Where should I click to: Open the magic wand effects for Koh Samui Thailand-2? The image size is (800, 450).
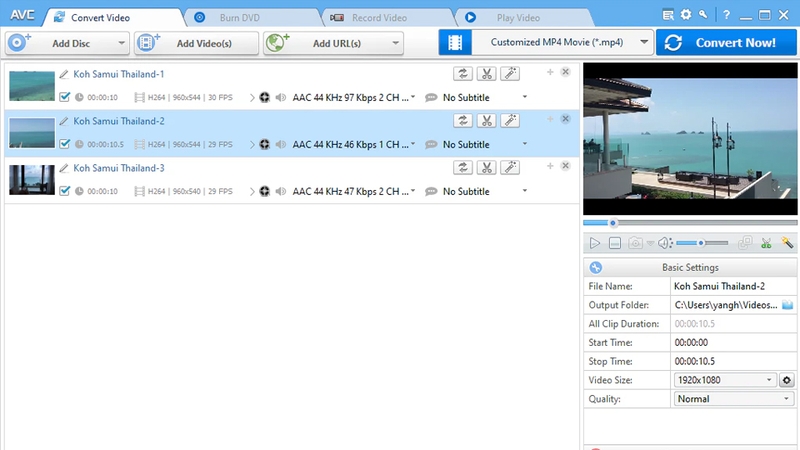point(510,120)
